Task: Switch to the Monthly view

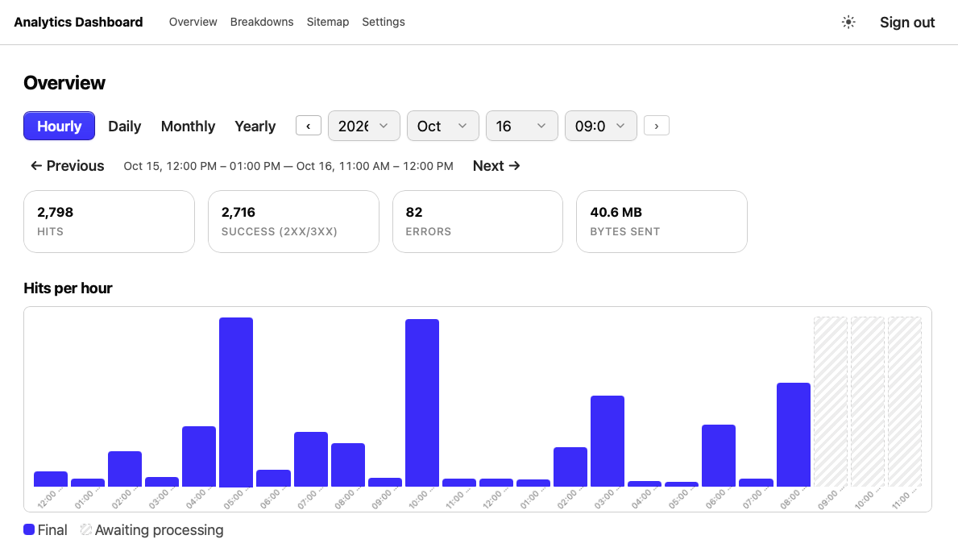Action: tap(189, 126)
